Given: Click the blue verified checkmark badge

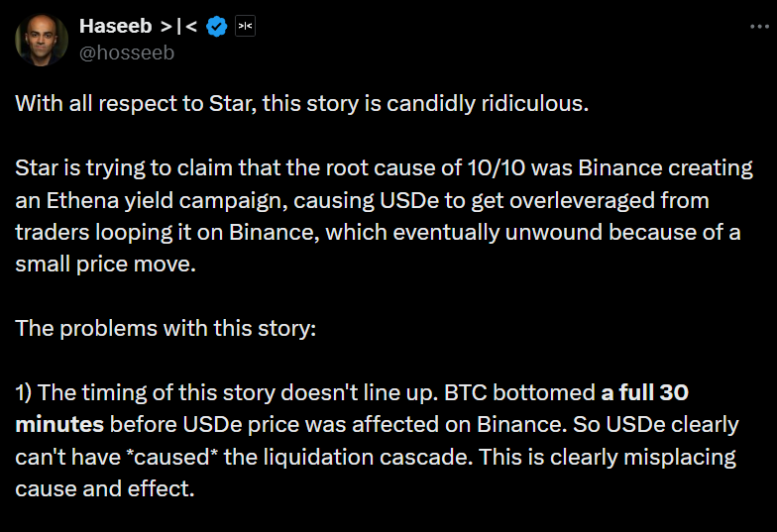Looking at the screenshot, I should coord(216,27).
